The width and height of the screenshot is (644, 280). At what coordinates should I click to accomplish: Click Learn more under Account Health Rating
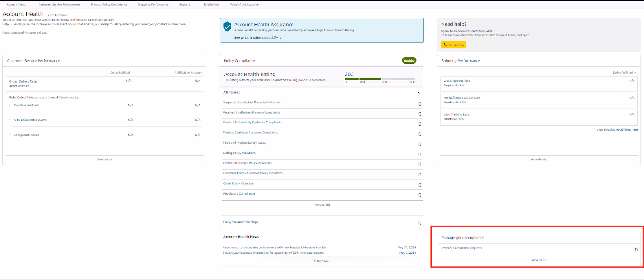click(318, 80)
